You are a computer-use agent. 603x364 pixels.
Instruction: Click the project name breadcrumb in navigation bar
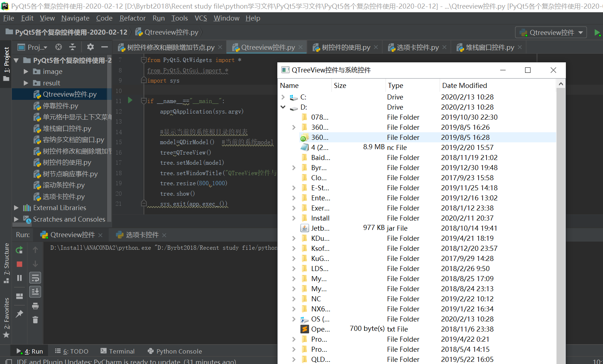tap(67, 32)
